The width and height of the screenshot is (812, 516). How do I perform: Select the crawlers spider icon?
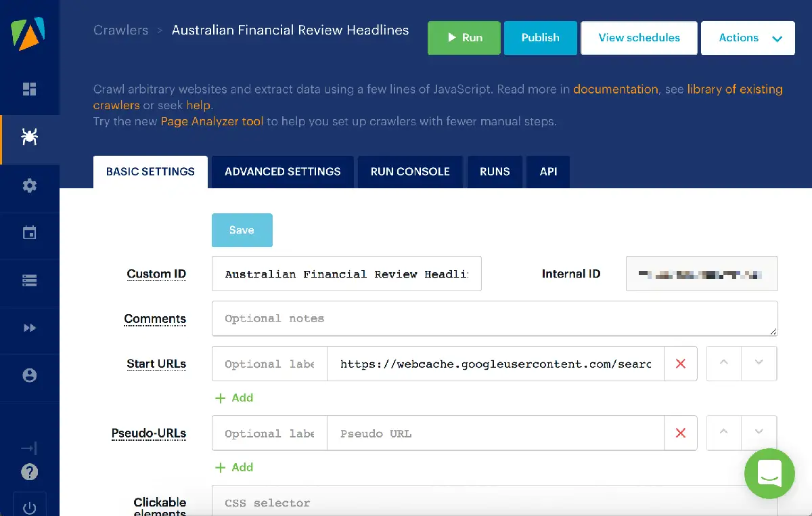[x=29, y=137]
